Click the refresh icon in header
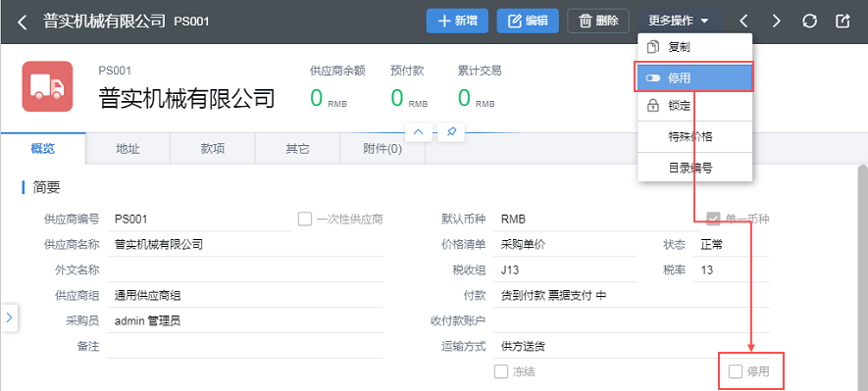868x391 pixels. coord(809,21)
